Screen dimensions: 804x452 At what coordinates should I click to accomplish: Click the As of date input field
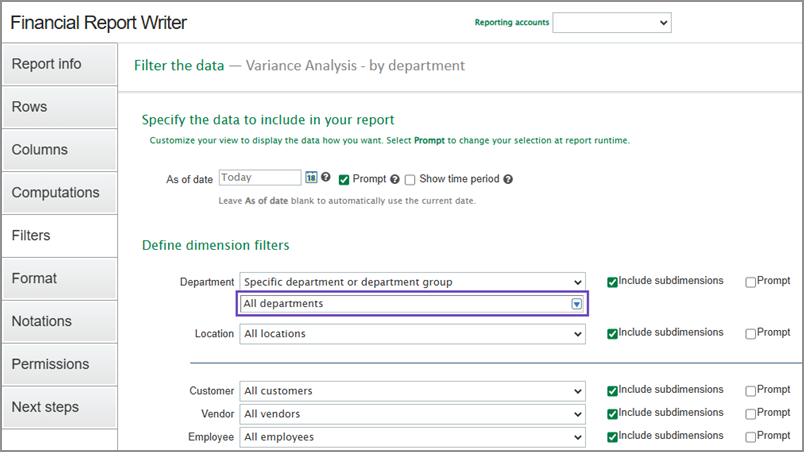tap(259, 178)
